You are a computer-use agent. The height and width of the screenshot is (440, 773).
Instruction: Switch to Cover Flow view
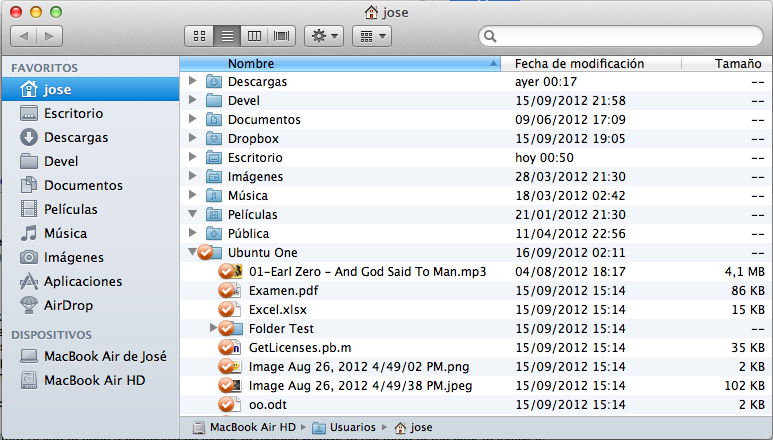[x=282, y=36]
